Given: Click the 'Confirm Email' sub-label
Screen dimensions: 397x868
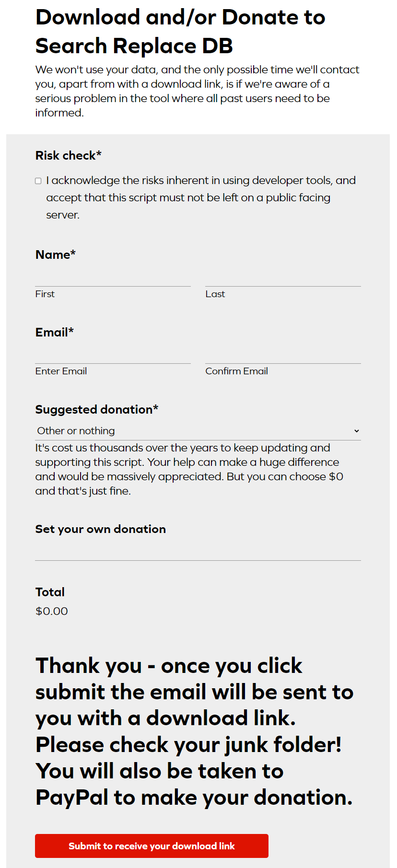Looking at the screenshot, I should [x=236, y=371].
